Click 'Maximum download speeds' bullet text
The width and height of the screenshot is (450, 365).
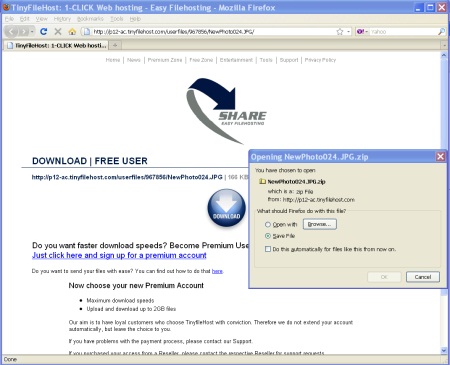[120, 300]
